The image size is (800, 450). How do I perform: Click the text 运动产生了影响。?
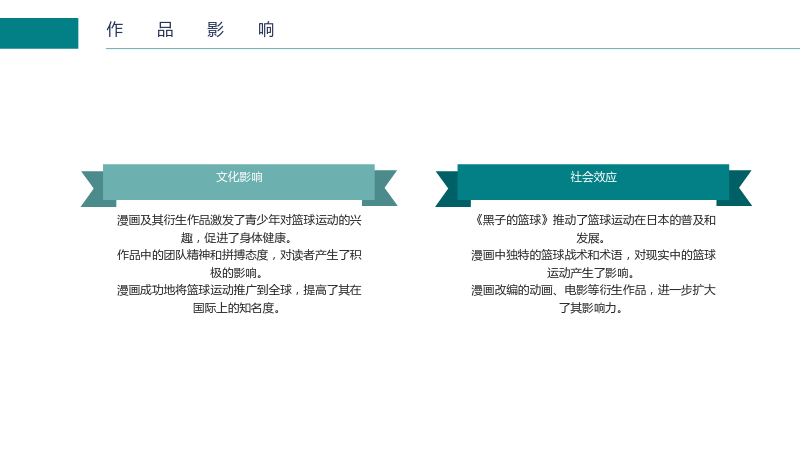click(591, 273)
